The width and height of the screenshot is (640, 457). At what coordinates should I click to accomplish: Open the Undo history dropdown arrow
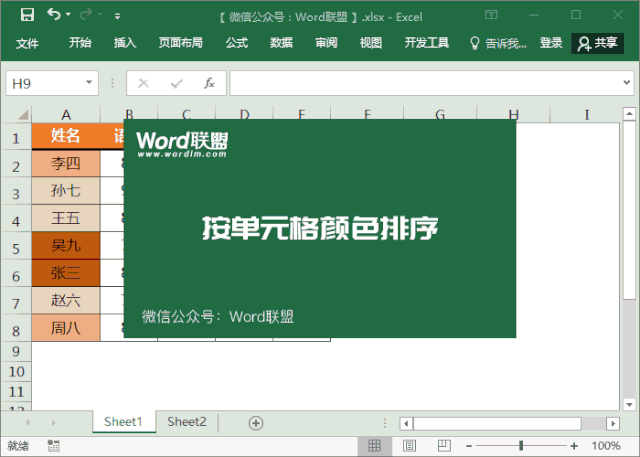point(68,15)
